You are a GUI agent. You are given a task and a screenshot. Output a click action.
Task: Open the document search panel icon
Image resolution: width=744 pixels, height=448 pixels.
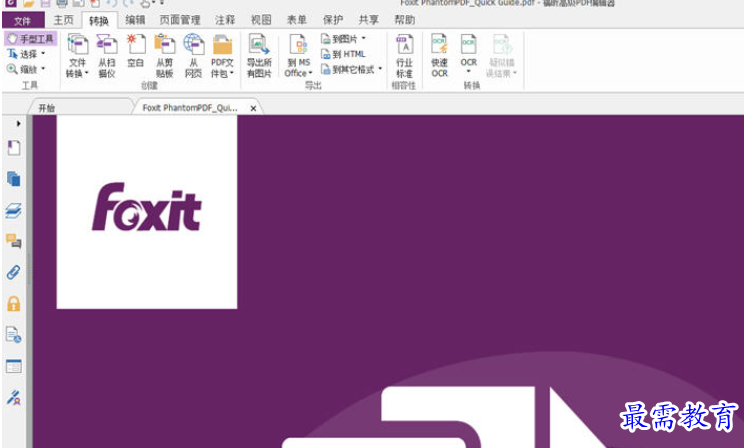point(14,335)
